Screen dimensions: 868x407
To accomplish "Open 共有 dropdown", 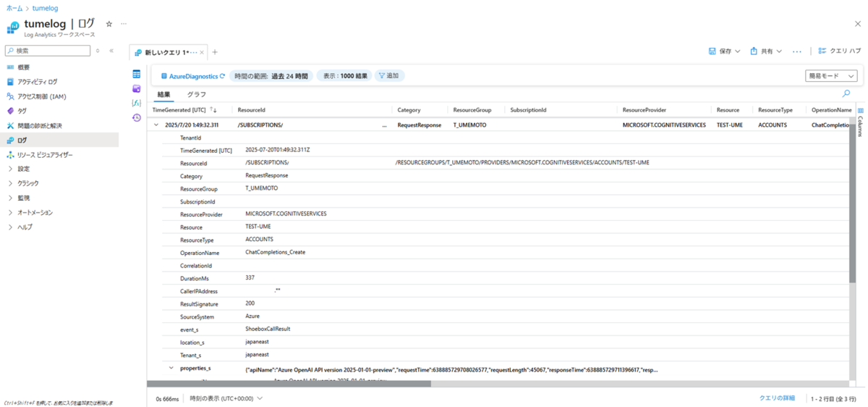I will click(766, 51).
